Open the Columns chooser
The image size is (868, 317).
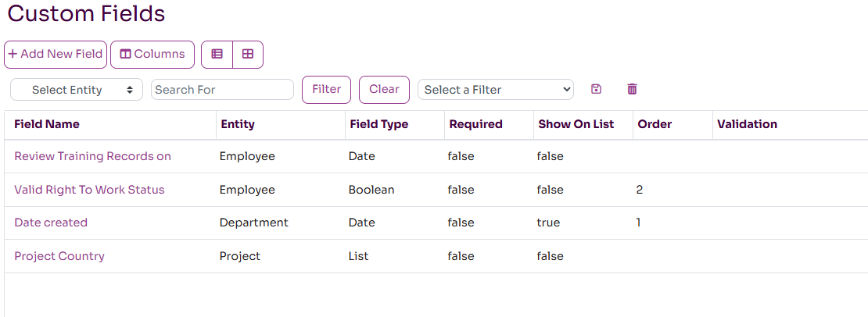click(152, 55)
